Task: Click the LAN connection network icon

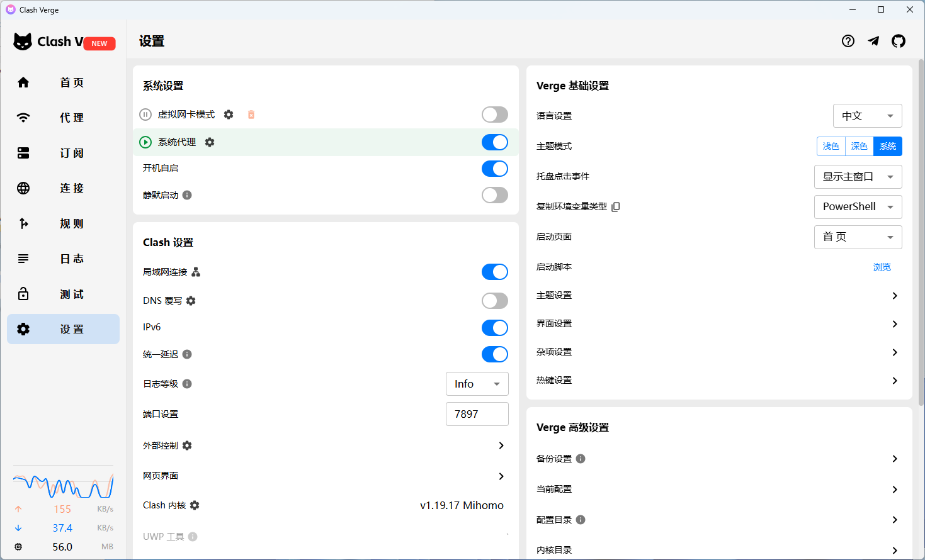Action: click(x=196, y=272)
